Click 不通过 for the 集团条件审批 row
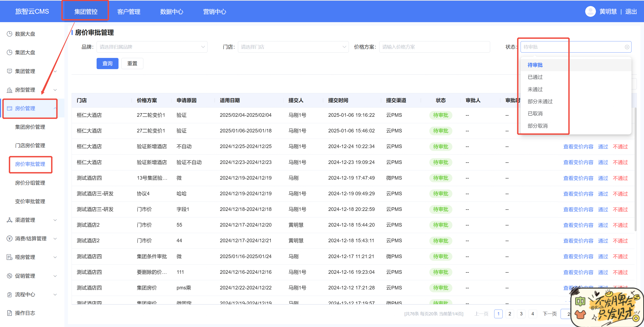 (x=620, y=257)
